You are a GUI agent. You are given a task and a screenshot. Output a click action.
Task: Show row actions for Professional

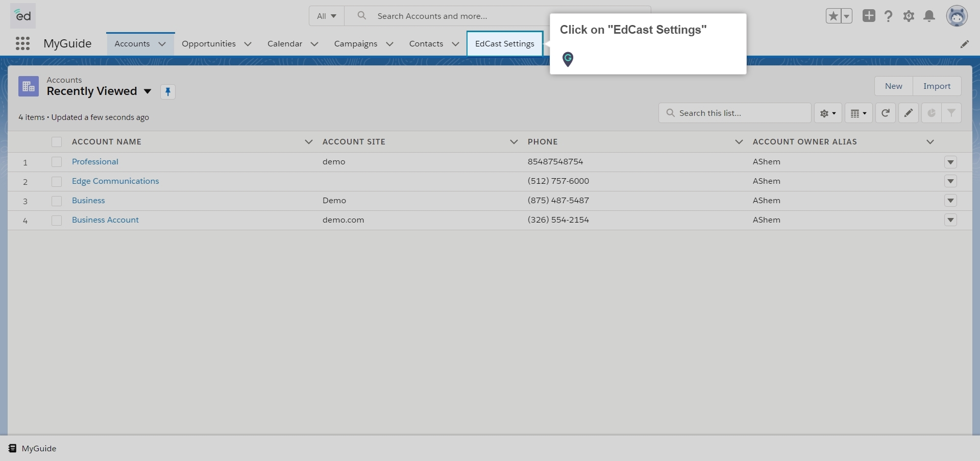click(x=950, y=162)
